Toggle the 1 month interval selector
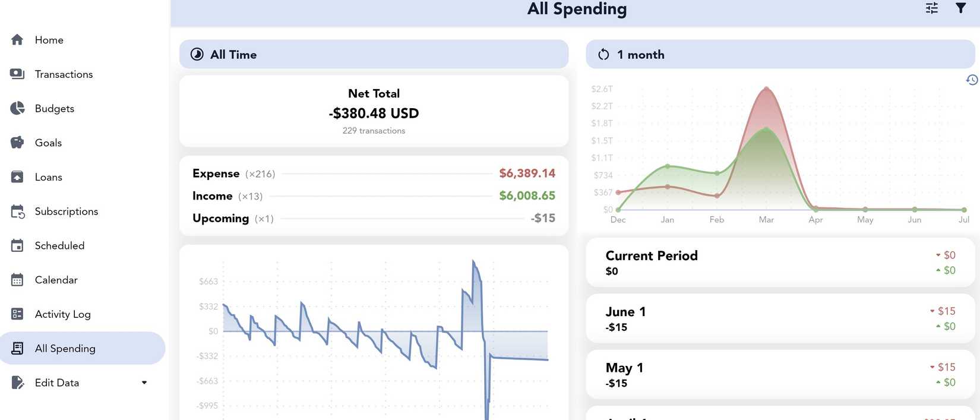 pos(780,54)
